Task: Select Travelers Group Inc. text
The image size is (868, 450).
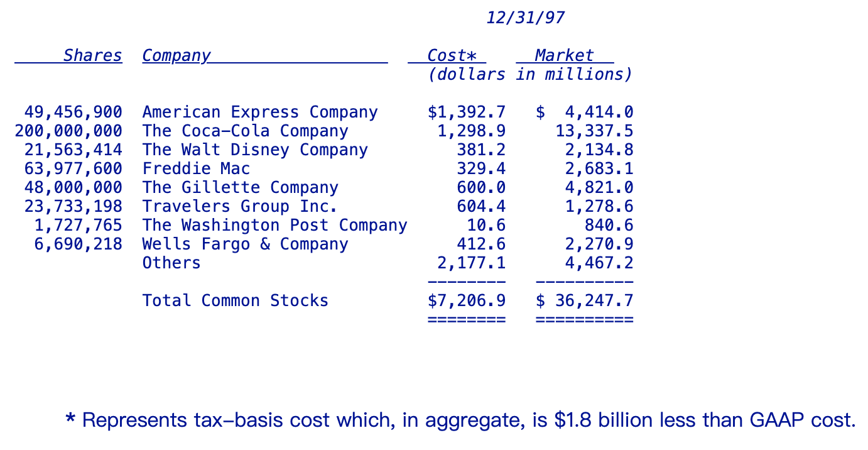Action: pos(240,207)
